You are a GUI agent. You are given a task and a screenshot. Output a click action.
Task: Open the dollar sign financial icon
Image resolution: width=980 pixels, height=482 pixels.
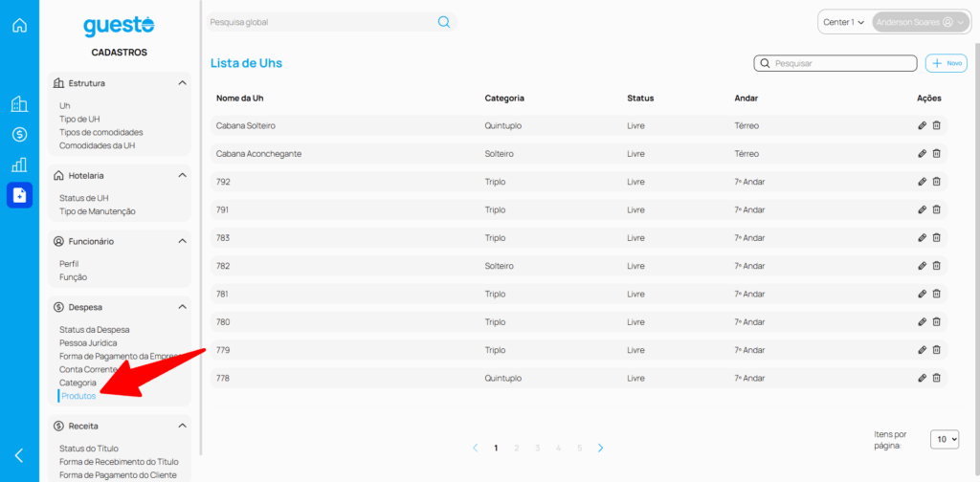pyautogui.click(x=19, y=135)
